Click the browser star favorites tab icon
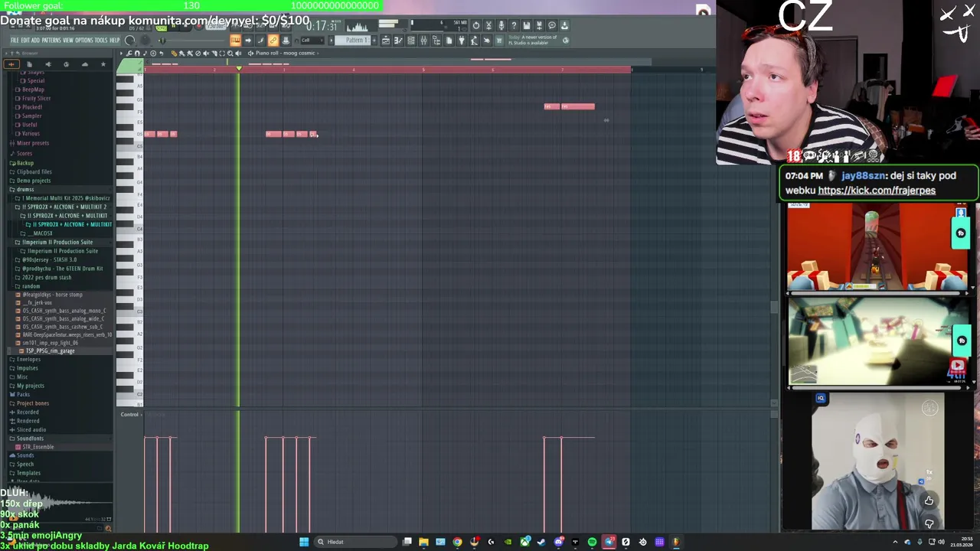 [x=103, y=64]
